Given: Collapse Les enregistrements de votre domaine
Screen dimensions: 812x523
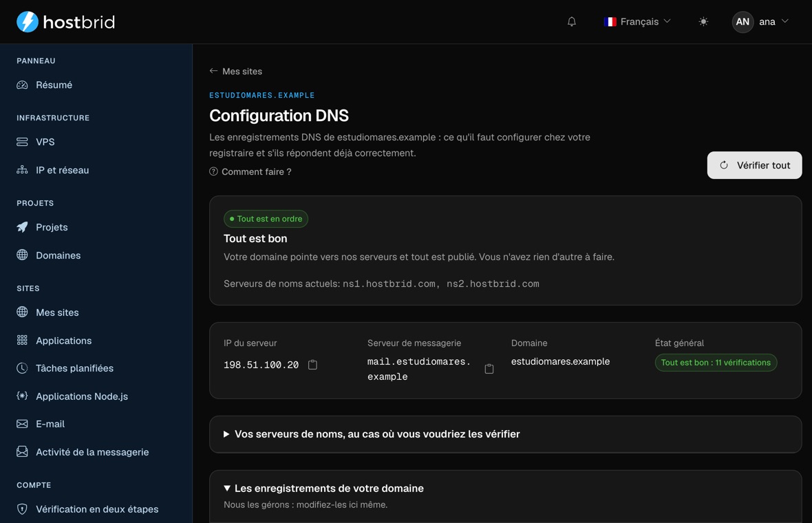Looking at the screenshot, I should coord(323,489).
